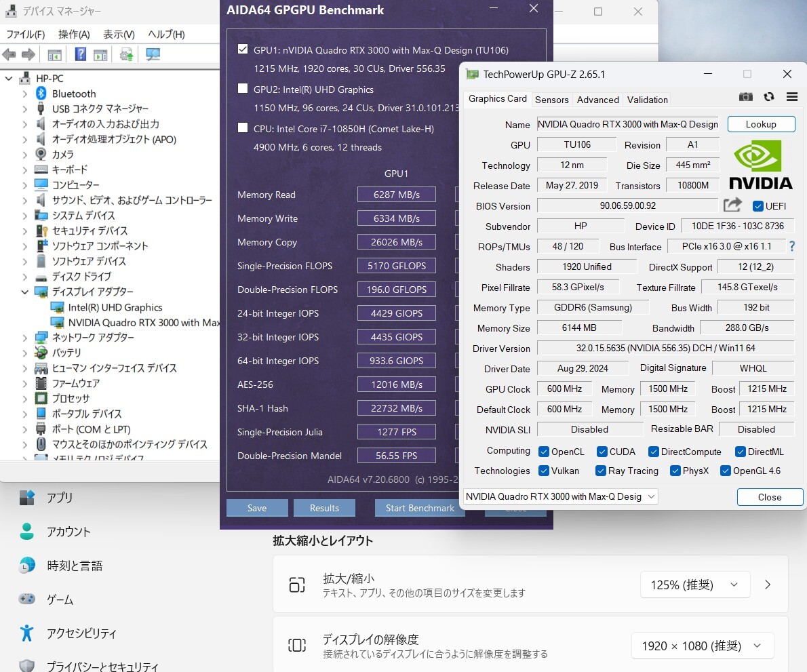The height and width of the screenshot is (672, 807).
Task: Open the GPU-Z hamburger menu
Action: (x=791, y=97)
